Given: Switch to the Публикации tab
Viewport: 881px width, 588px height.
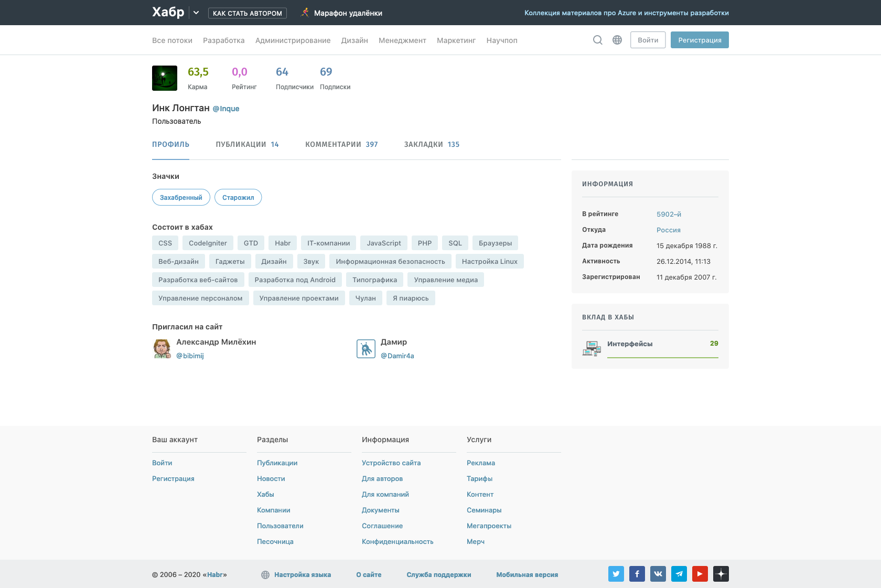Looking at the screenshot, I should (x=247, y=144).
